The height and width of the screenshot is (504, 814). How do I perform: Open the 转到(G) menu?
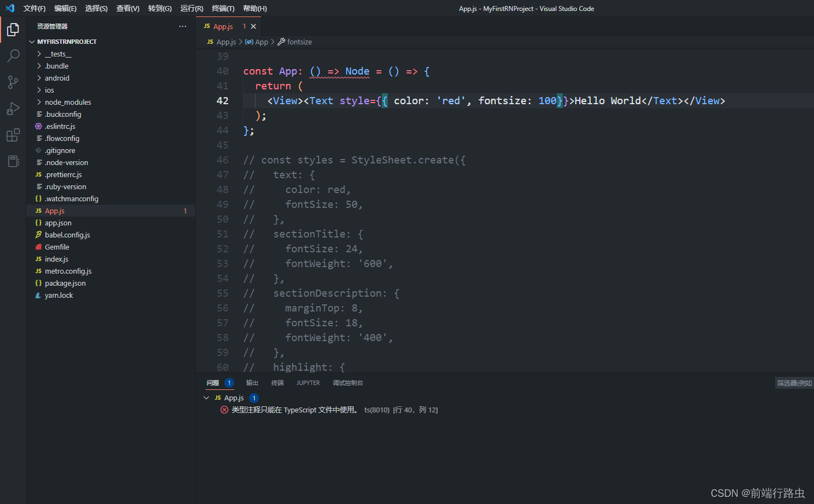point(160,8)
